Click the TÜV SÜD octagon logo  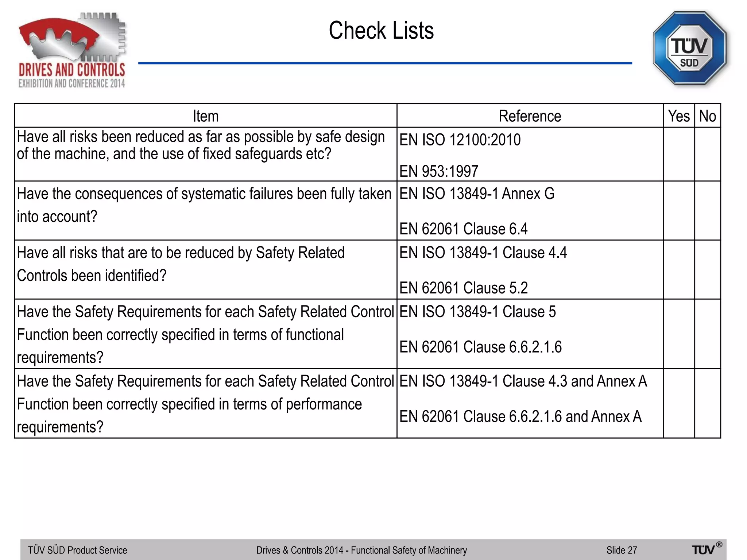coord(689,48)
